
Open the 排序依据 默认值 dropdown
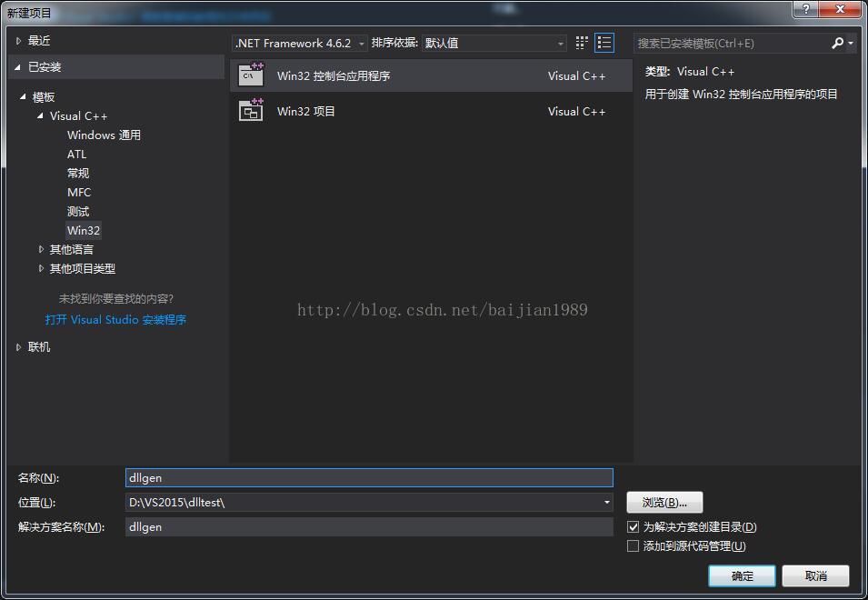pos(494,43)
